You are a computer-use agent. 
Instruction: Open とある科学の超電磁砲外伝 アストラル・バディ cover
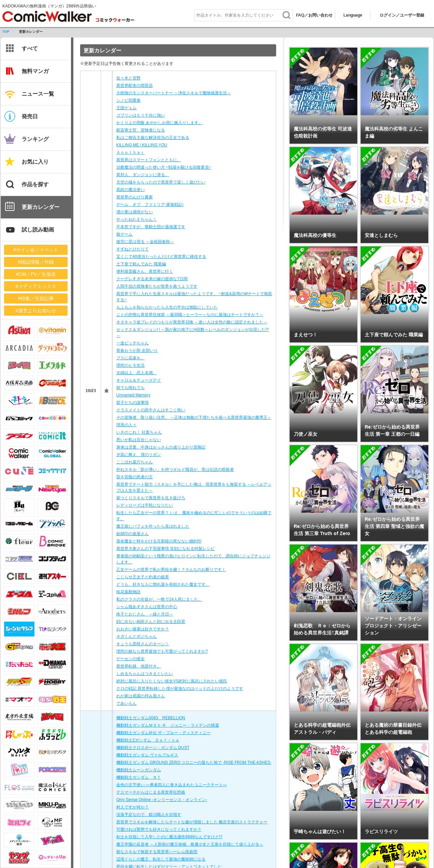tap(323, 692)
